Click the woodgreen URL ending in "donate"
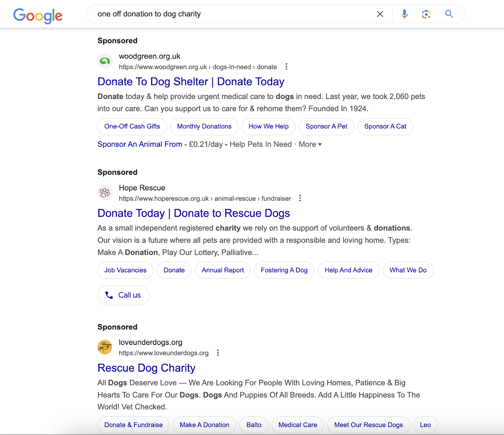 [x=198, y=67]
